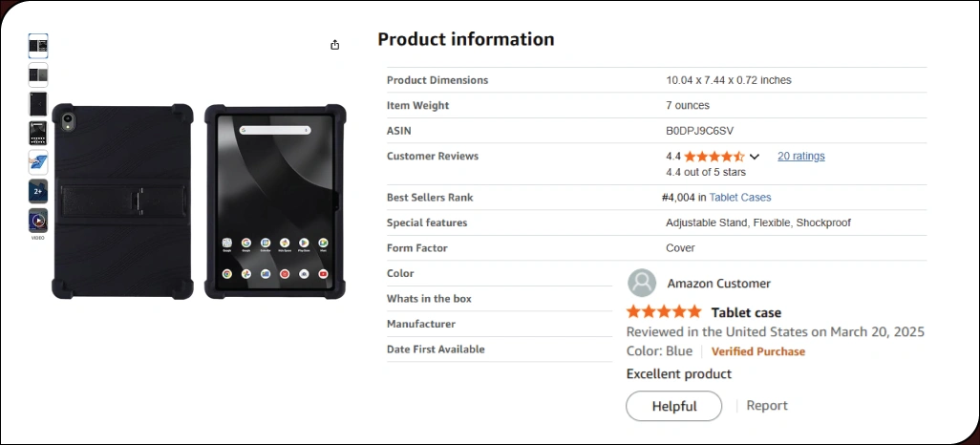Open the '2+' more images thumbnail
The height and width of the screenshot is (445, 980).
tap(38, 191)
